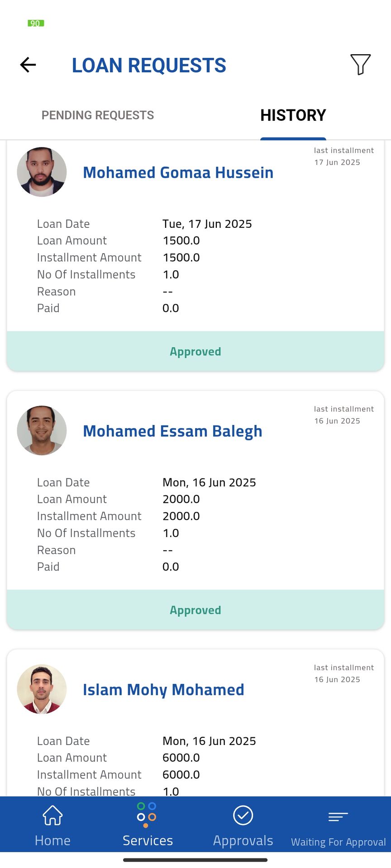The width and height of the screenshot is (391, 868).
Task: Select the Islam Mohy Mohamed name
Action: [163, 690]
